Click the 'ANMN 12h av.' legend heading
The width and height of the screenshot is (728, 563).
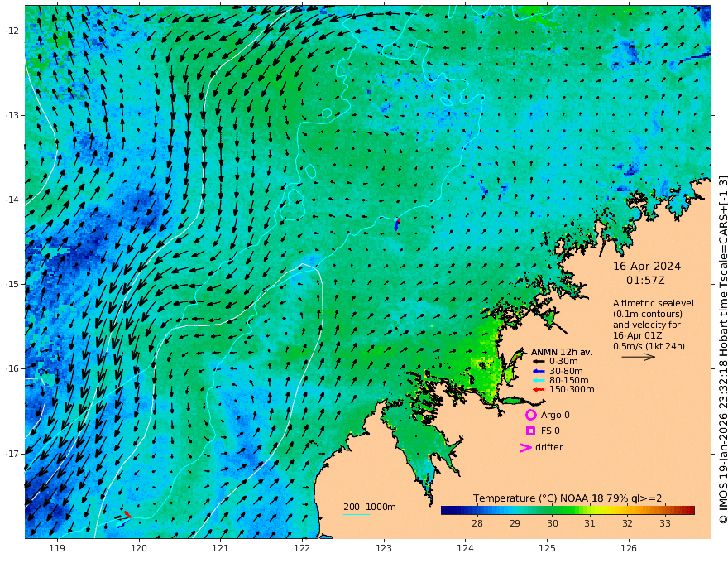(x=562, y=352)
